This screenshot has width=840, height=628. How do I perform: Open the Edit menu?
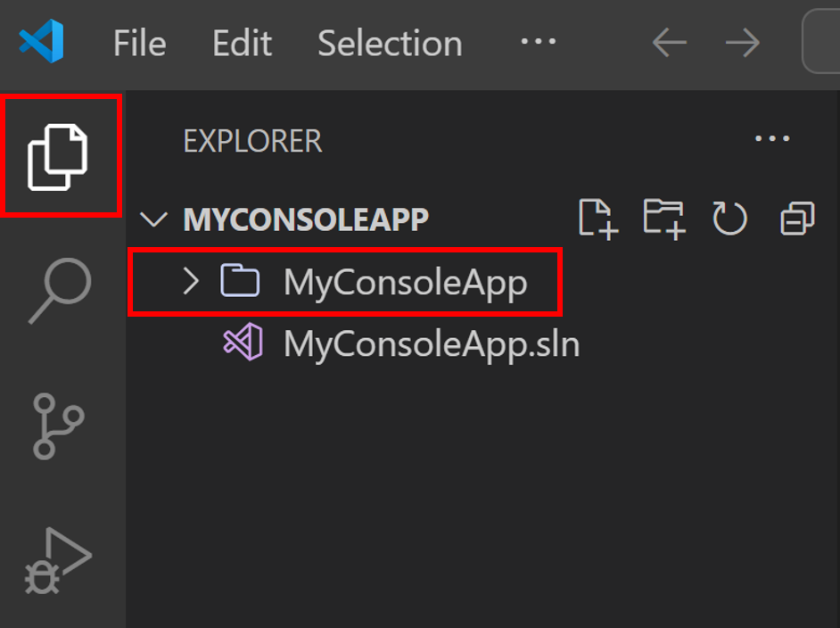242,43
